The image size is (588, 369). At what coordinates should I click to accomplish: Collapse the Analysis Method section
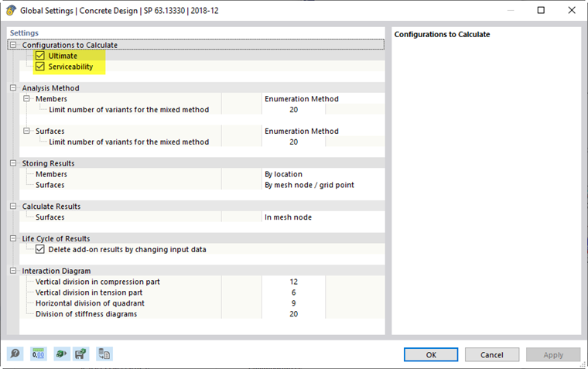(x=14, y=88)
